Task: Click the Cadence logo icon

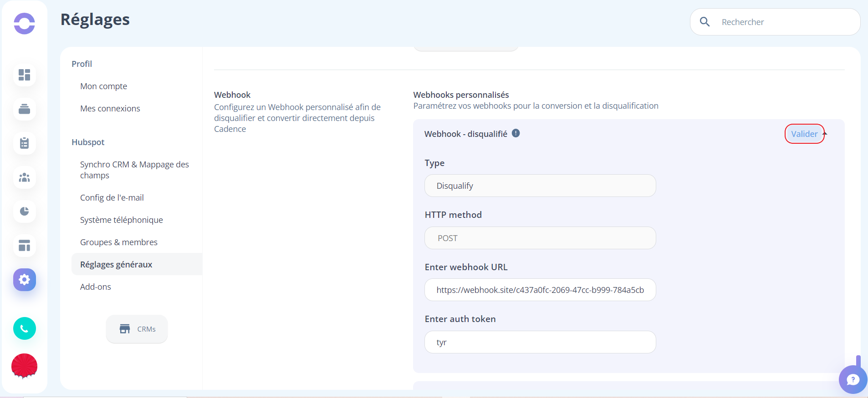Action: point(24,23)
